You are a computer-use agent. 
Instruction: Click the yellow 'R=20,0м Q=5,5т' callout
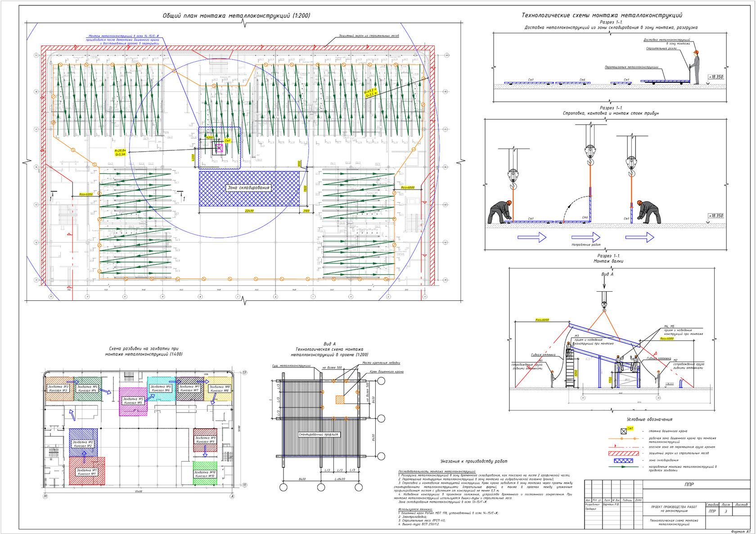[x=120, y=152]
